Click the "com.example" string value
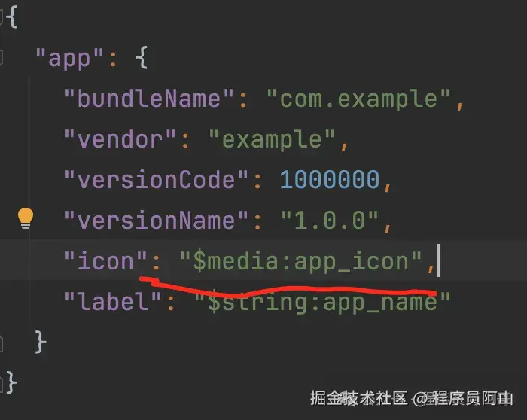 pos(358,99)
